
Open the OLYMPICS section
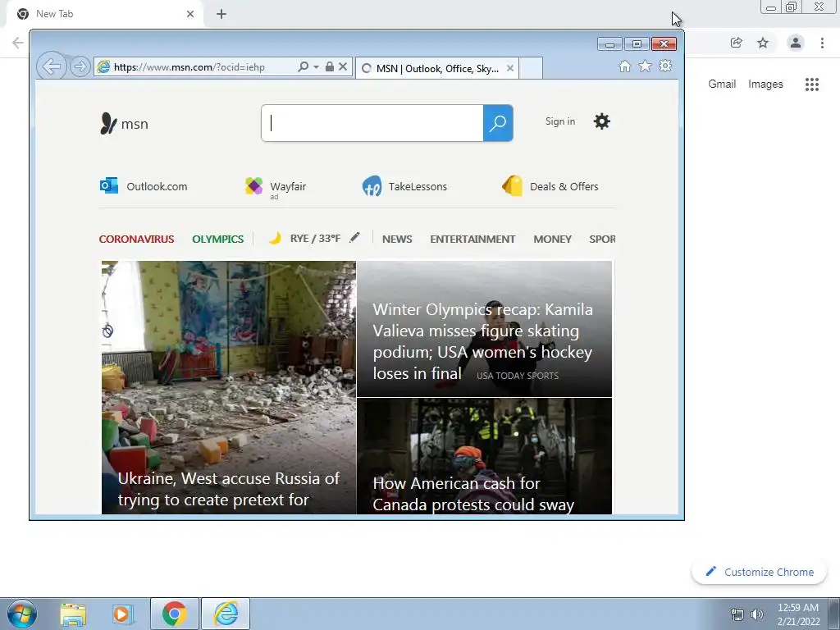[218, 239]
